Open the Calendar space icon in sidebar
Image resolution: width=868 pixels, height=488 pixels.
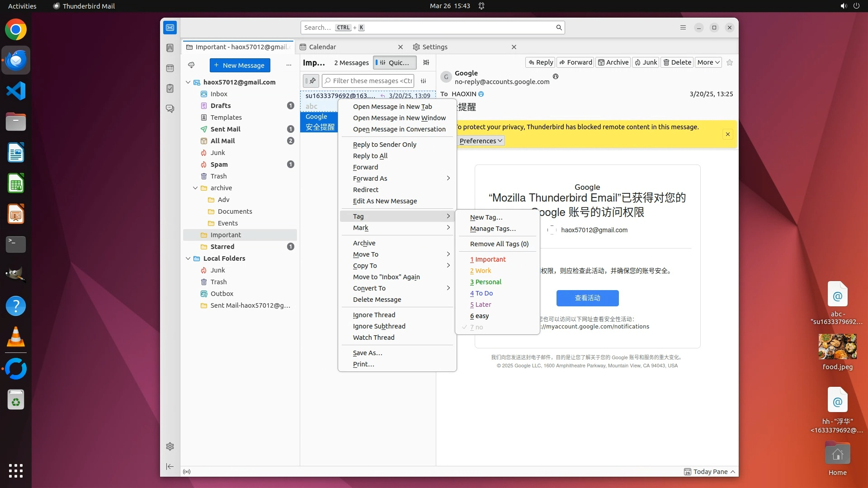coord(170,68)
